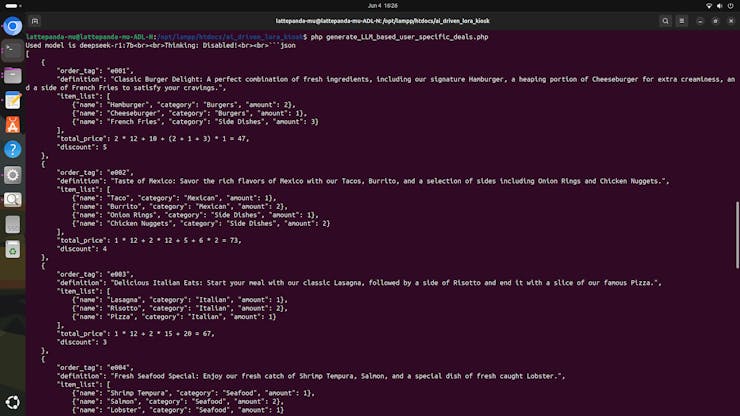Click the "order_tag": "e001" line
This screenshot has width=740, height=416.
95,71
